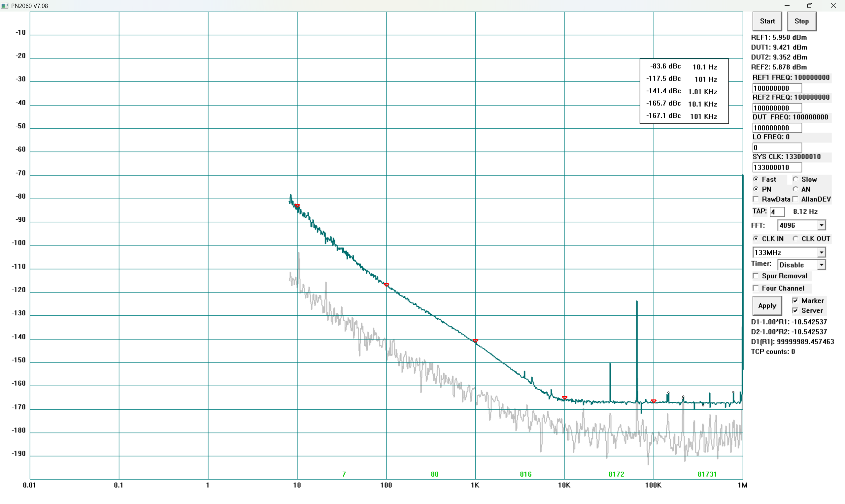
Task: Enable the AllanDEV checkbox
Action: [795, 199]
